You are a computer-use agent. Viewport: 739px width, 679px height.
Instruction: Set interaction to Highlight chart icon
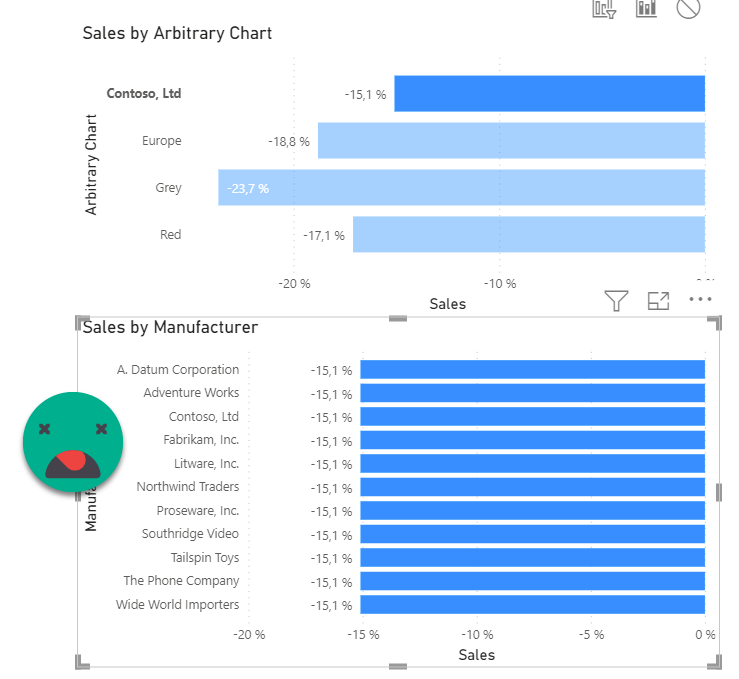point(646,8)
